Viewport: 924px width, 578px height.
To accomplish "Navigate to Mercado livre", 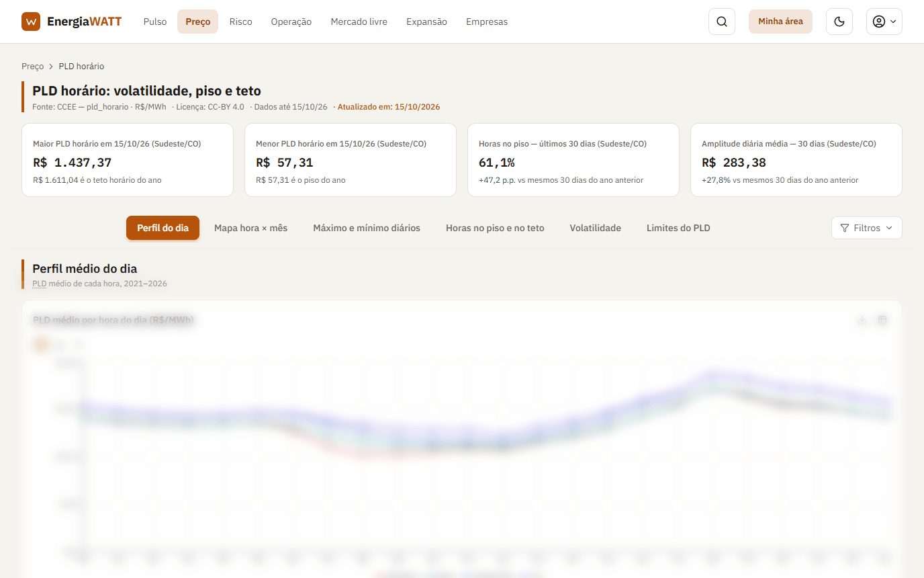I will [359, 22].
